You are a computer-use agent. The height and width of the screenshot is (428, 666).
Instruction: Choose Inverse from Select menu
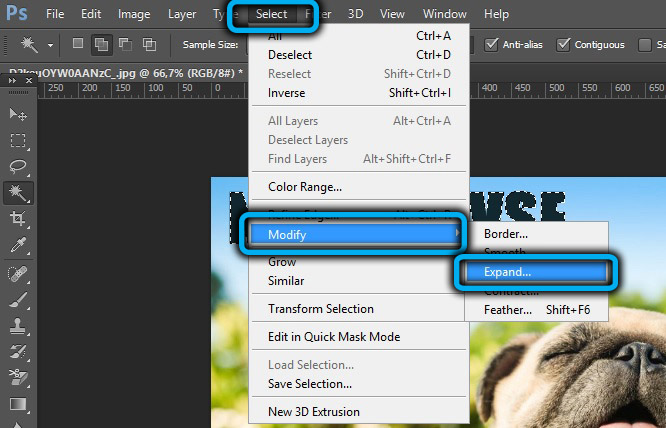pyautogui.click(x=359, y=93)
